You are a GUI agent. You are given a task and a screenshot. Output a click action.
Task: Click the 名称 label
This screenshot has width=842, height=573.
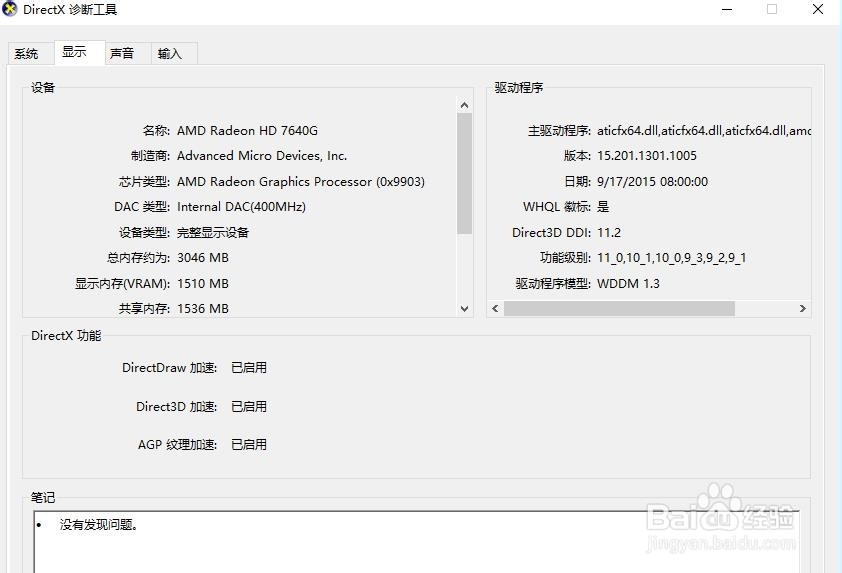pyautogui.click(x=156, y=130)
